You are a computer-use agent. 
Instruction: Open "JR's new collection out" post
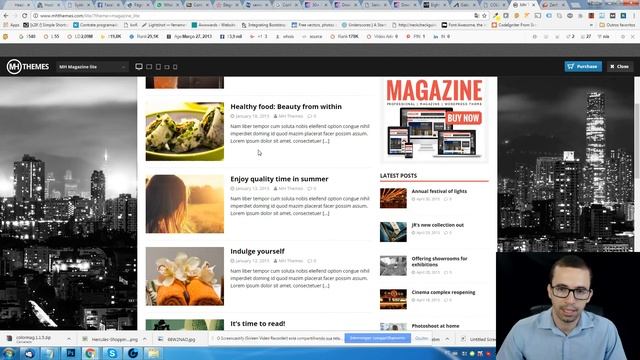point(438,225)
